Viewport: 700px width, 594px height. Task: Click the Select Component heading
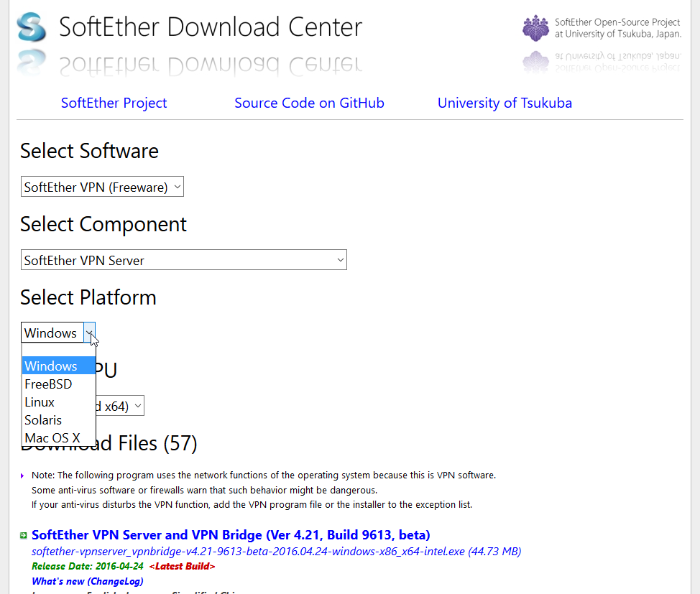coord(103,224)
